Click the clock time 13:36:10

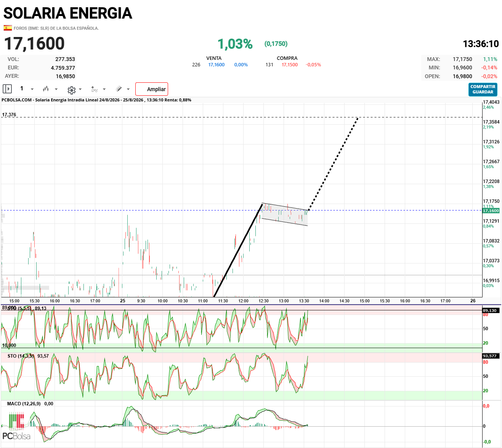(x=481, y=44)
